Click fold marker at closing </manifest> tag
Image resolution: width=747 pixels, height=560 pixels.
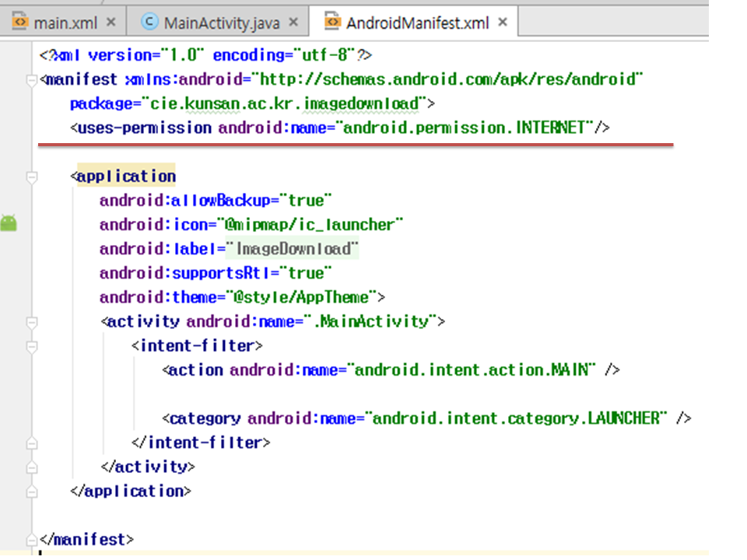click(31, 539)
